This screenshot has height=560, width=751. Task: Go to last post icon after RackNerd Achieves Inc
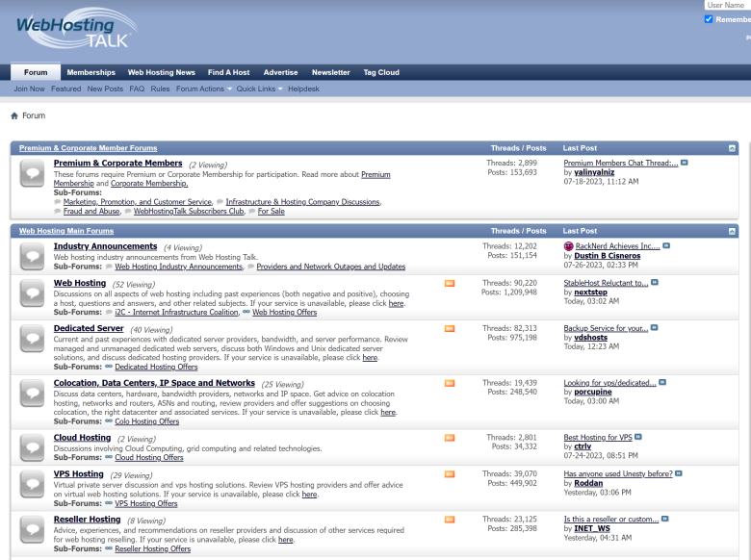pos(666,245)
